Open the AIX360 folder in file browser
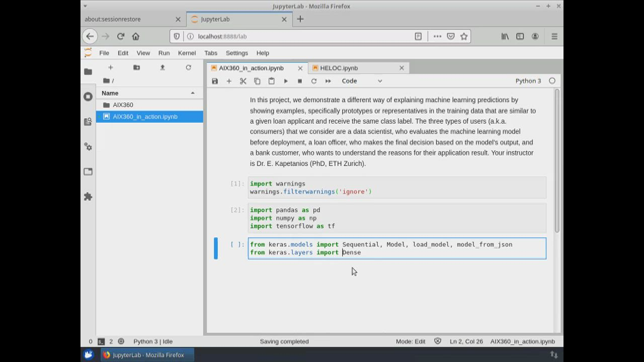Viewport: 644px width, 362px height. coord(123,105)
